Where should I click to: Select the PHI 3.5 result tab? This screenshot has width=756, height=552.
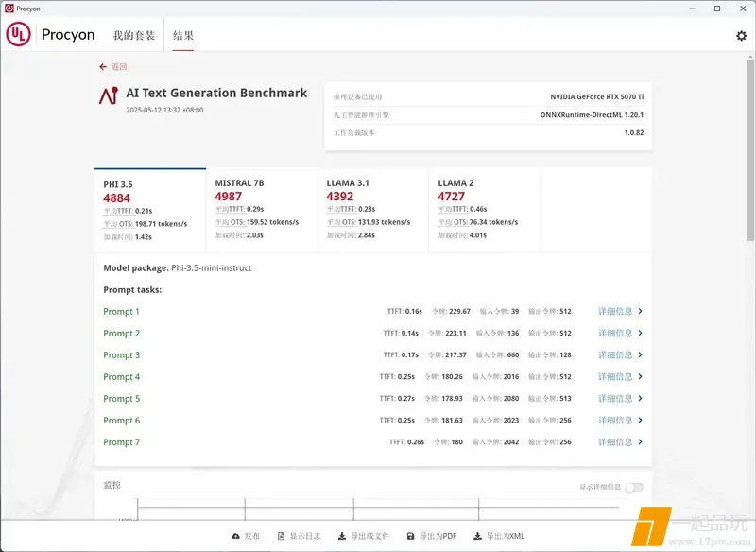point(150,211)
